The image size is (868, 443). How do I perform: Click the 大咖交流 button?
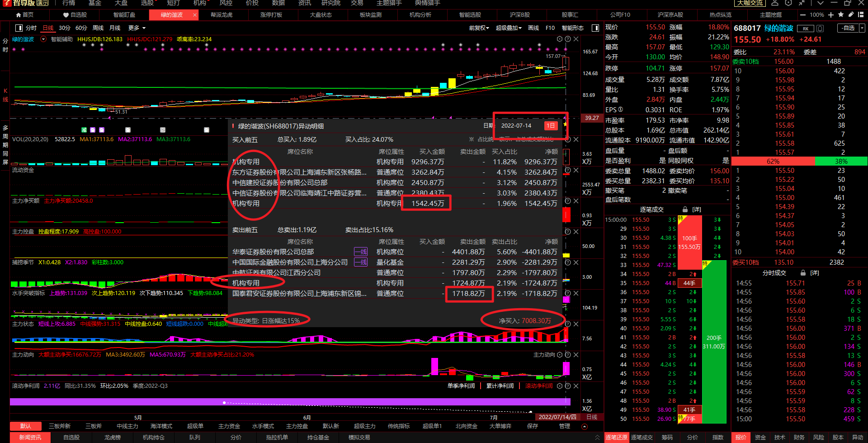[750, 3]
